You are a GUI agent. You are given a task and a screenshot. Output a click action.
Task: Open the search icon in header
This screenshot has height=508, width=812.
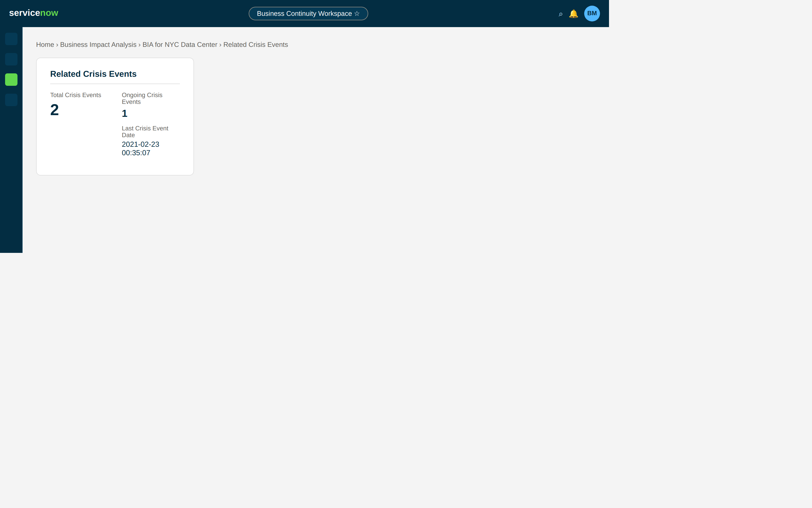(x=560, y=14)
